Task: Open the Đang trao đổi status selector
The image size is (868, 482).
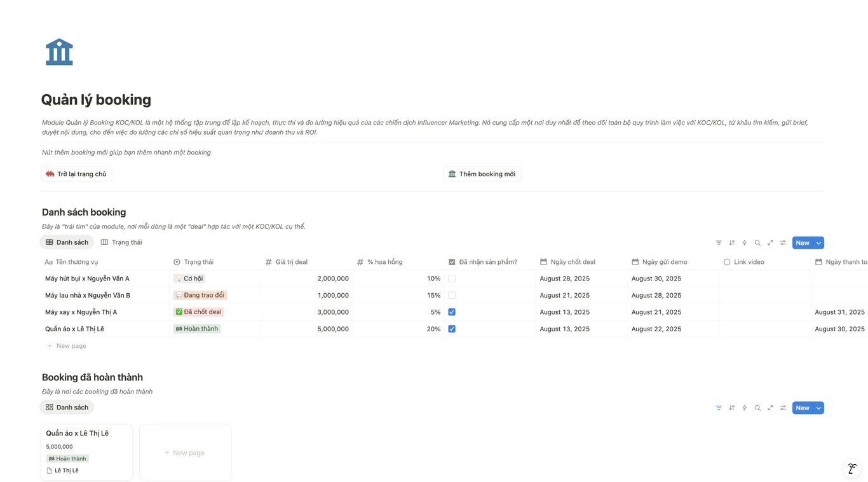Action: [x=200, y=295]
